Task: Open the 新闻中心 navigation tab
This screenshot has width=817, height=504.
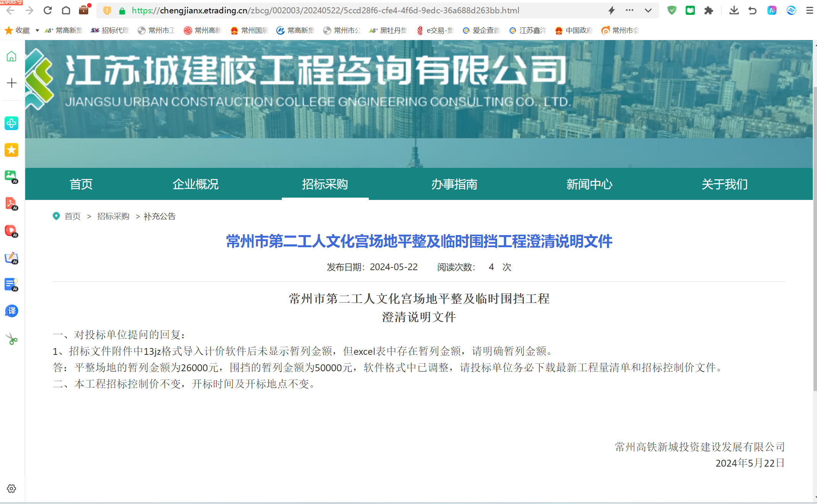Action: coord(589,184)
